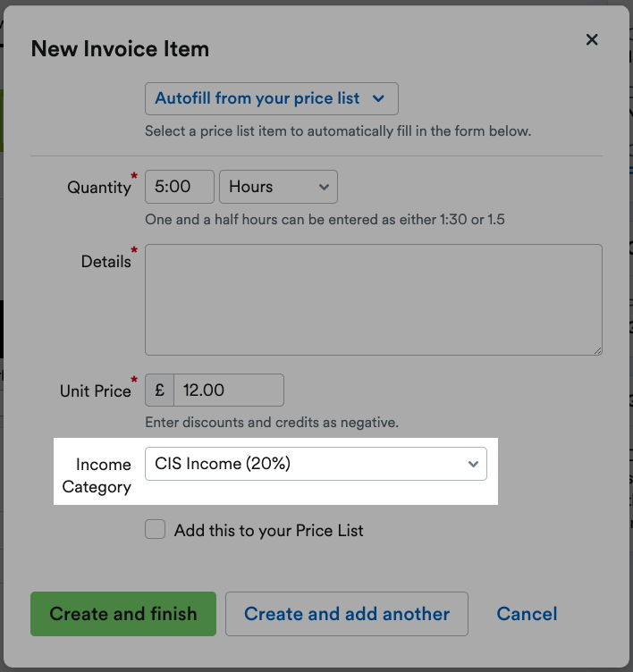Focus the Unit Price field showing 12.00

[x=229, y=390]
